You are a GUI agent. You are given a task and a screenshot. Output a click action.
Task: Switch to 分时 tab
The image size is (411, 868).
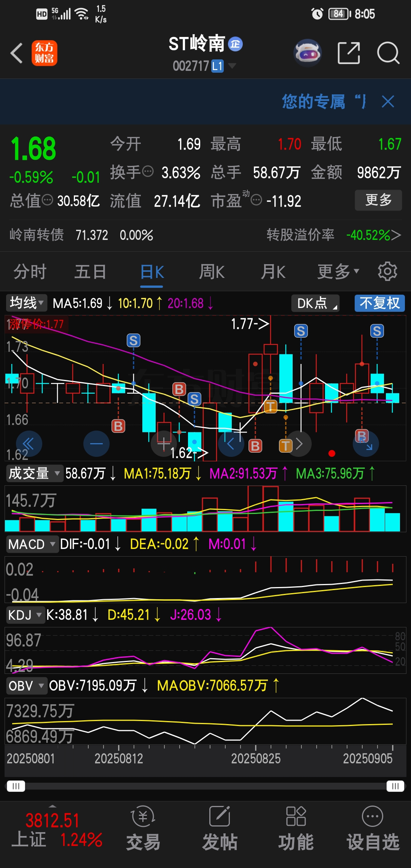(30, 272)
